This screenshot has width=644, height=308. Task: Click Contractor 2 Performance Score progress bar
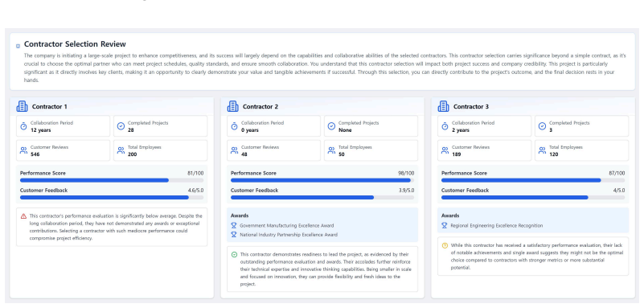point(322,180)
